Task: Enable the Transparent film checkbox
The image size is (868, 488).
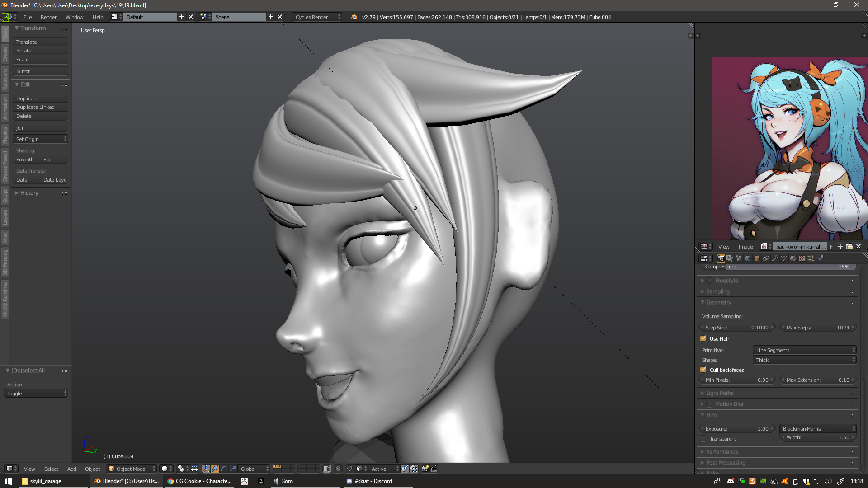Action: [703, 439]
